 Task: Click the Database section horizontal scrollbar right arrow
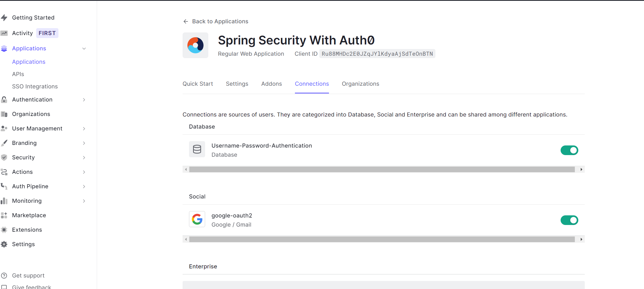point(581,169)
